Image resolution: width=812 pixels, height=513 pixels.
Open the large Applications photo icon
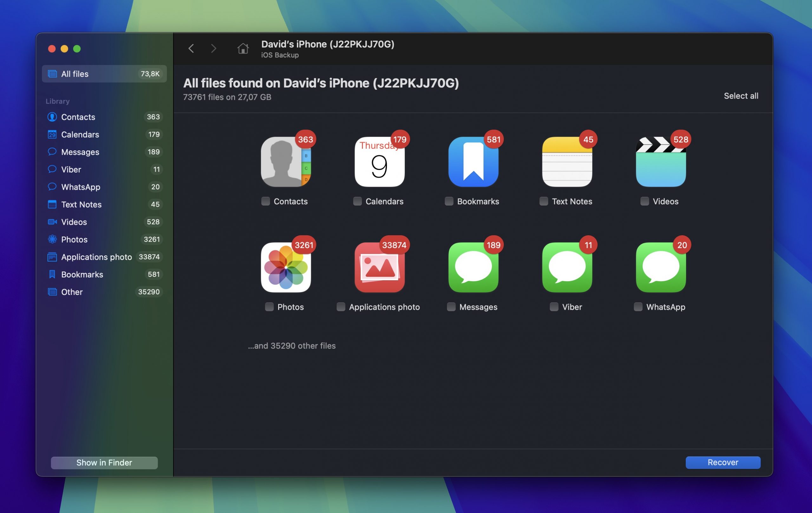tap(379, 267)
